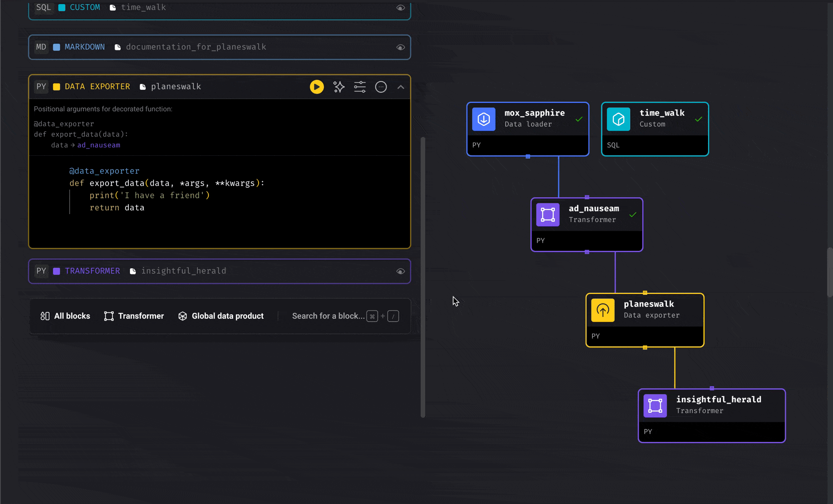Click the graph panel right scrollbar thumb

(830, 272)
